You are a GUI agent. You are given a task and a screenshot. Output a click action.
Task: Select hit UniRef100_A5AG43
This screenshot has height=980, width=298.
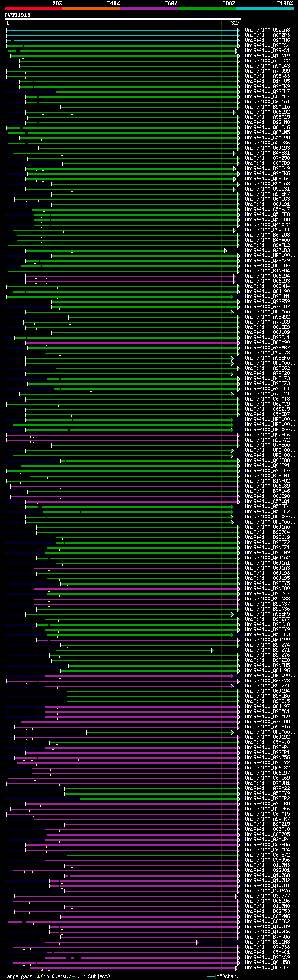point(267,66)
